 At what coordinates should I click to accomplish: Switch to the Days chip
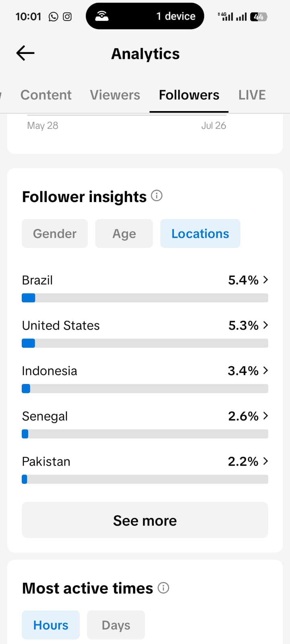[116, 625]
